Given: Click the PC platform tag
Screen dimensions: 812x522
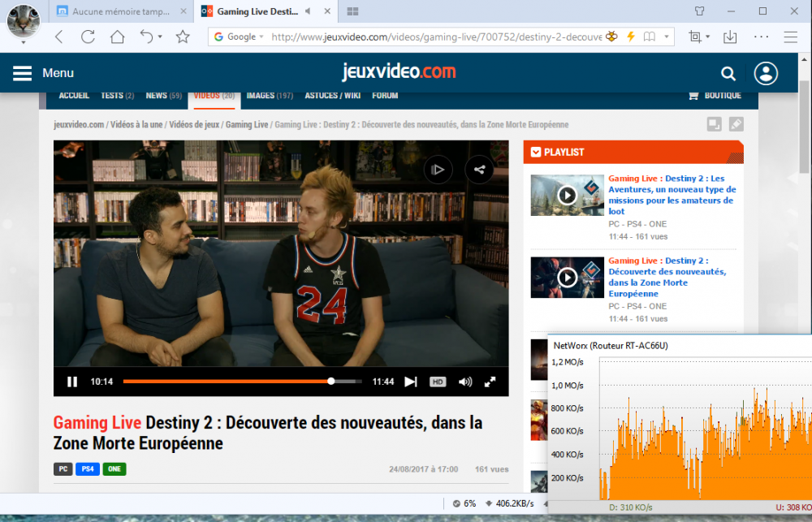Looking at the screenshot, I should tap(63, 469).
